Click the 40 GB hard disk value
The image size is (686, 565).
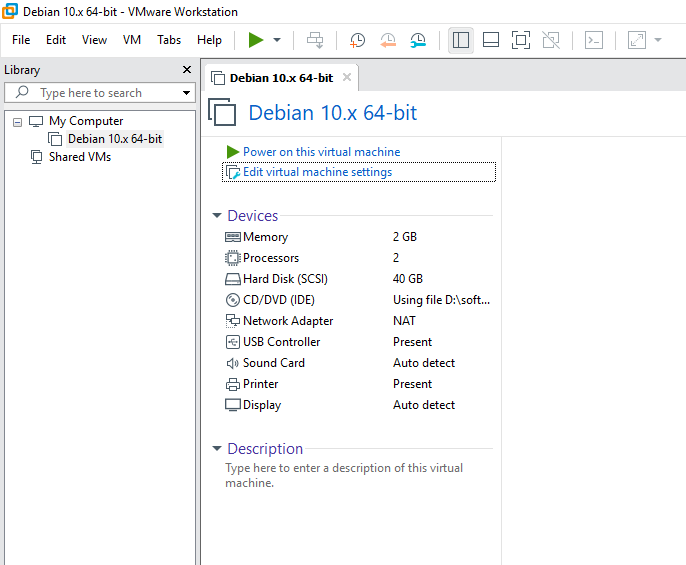point(408,279)
